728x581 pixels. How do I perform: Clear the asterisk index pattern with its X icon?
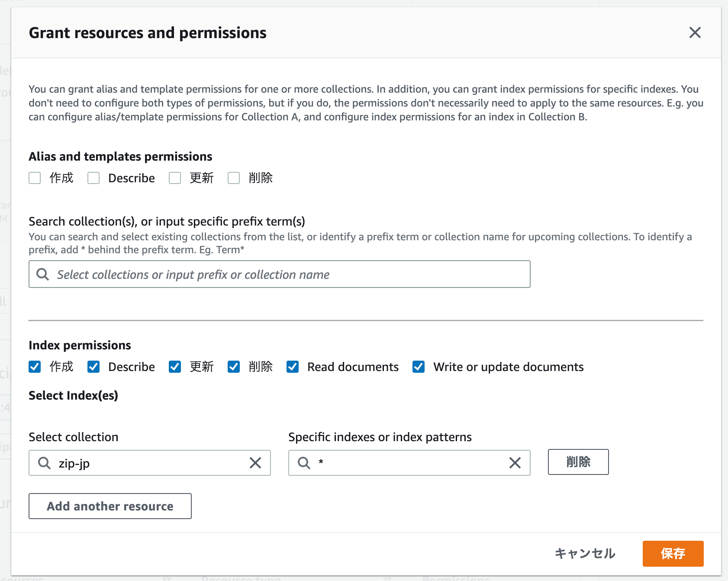515,463
